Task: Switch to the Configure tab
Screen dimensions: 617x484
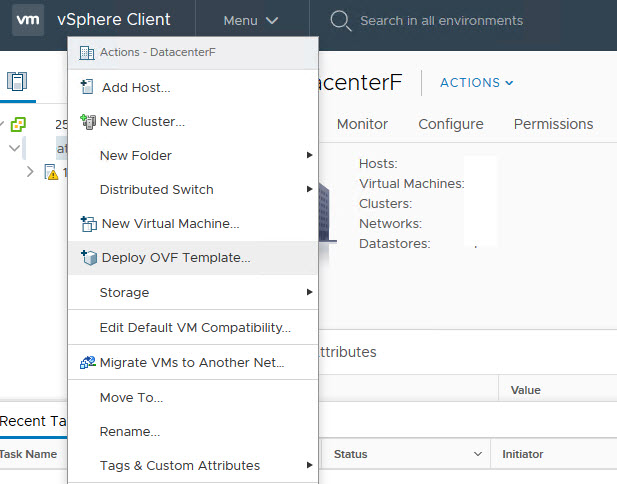Action: click(x=450, y=124)
